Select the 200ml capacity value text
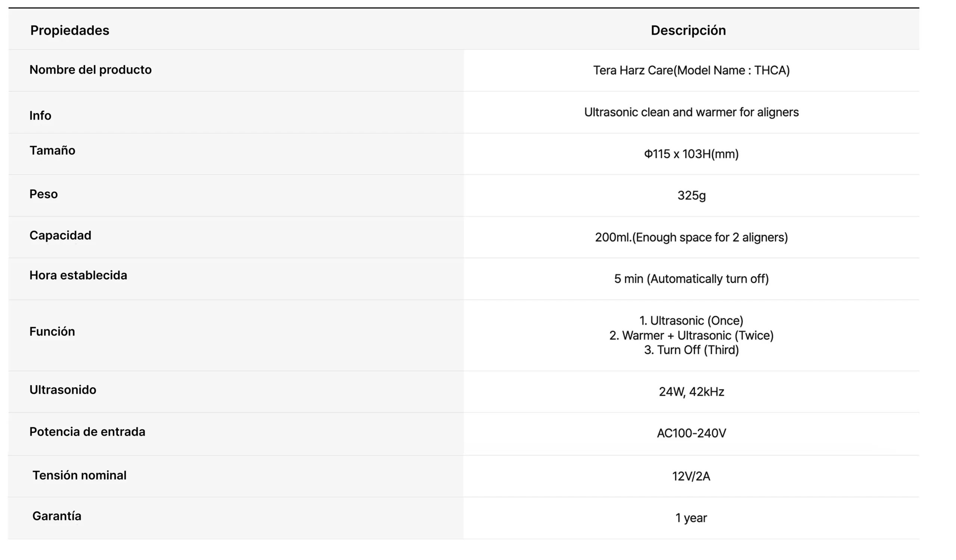The height and width of the screenshot is (560, 956). tap(691, 238)
